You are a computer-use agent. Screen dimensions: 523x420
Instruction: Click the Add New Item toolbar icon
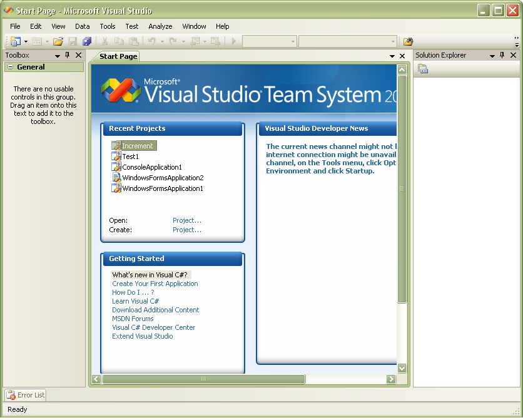click(37, 41)
